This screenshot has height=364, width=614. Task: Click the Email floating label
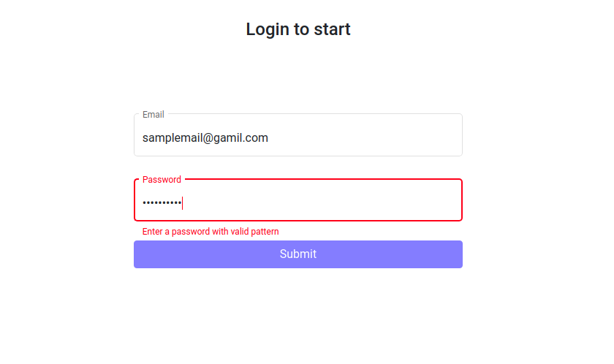[x=153, y=115]
